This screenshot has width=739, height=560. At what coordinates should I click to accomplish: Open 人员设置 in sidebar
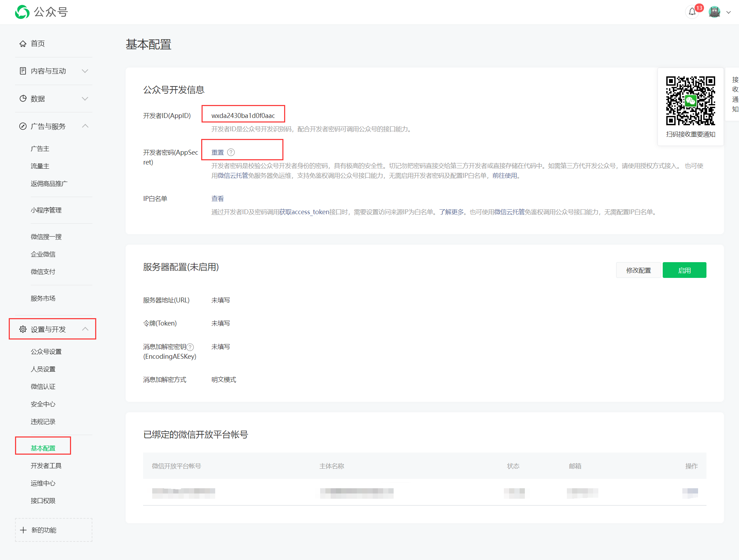43,369
